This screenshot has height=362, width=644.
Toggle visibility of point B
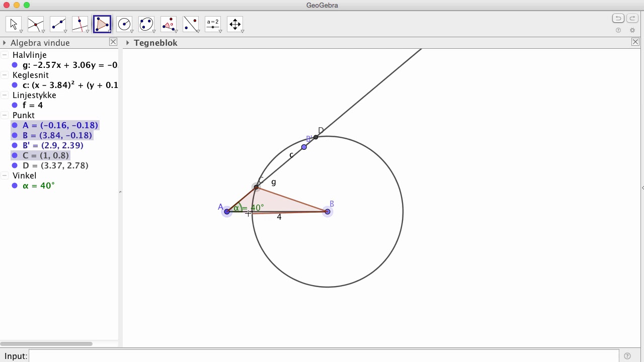(x=15, y=135)
